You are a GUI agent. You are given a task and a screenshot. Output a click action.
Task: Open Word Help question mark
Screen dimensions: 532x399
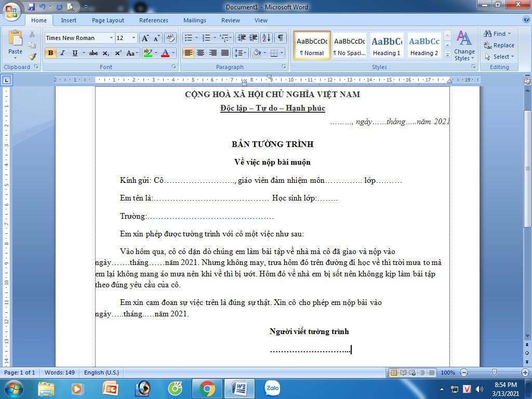click(x=526, y=20)
